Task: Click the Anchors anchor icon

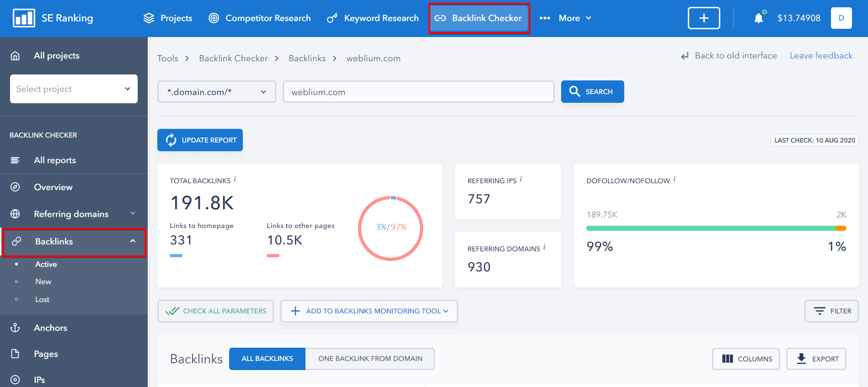Action: click(15, 328)
